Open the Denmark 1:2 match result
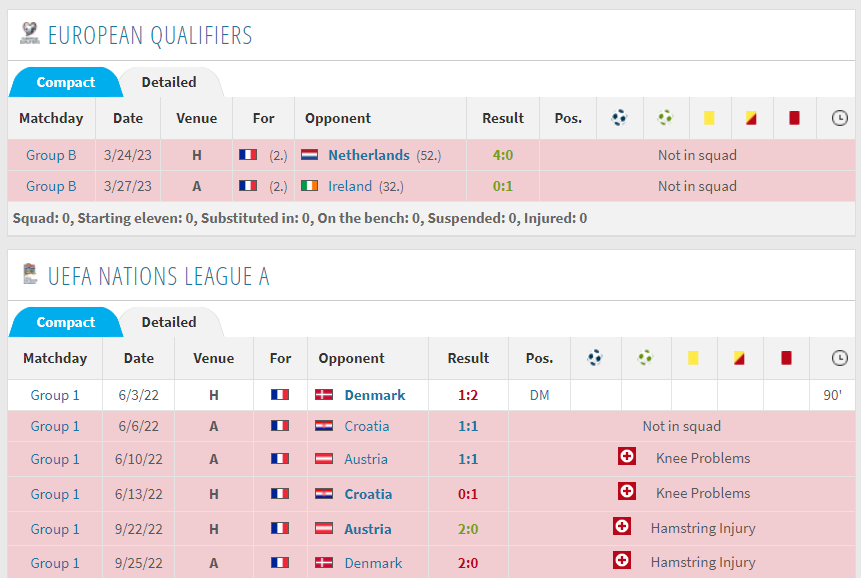 468,395
